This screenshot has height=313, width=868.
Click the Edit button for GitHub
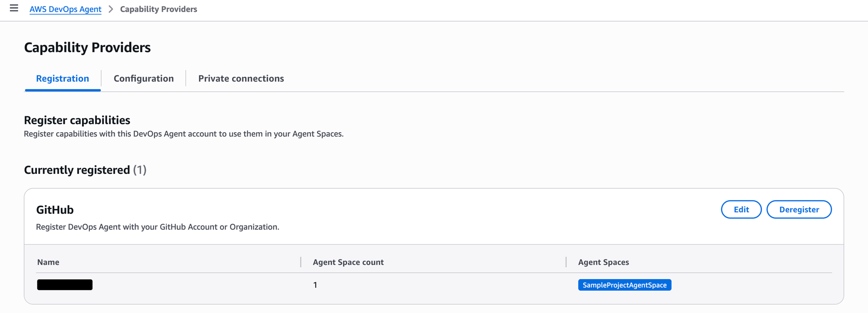[x=741, y=209]
